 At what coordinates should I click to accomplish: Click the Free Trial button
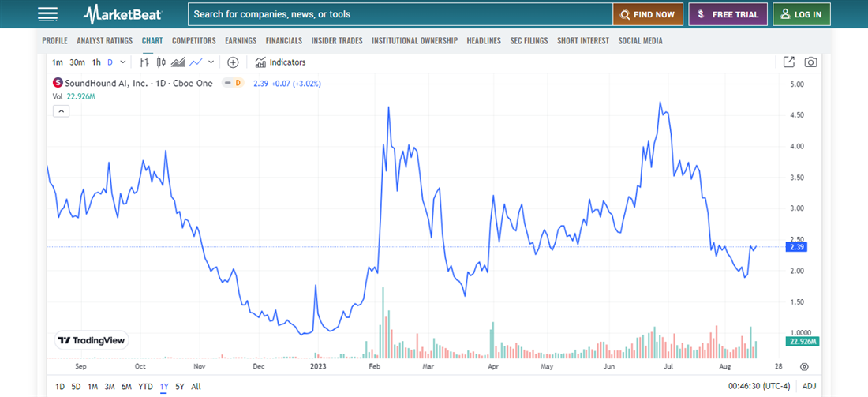coord(728,14)
